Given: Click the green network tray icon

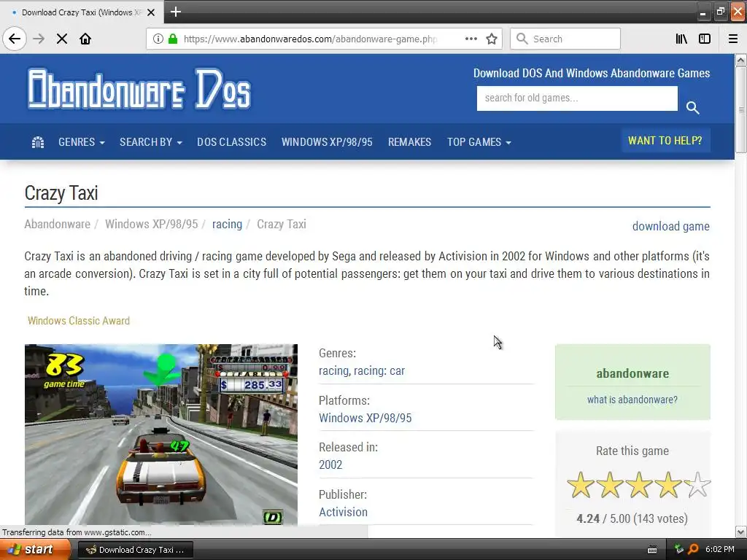Looking at the screenshot, I should [679, 549].
